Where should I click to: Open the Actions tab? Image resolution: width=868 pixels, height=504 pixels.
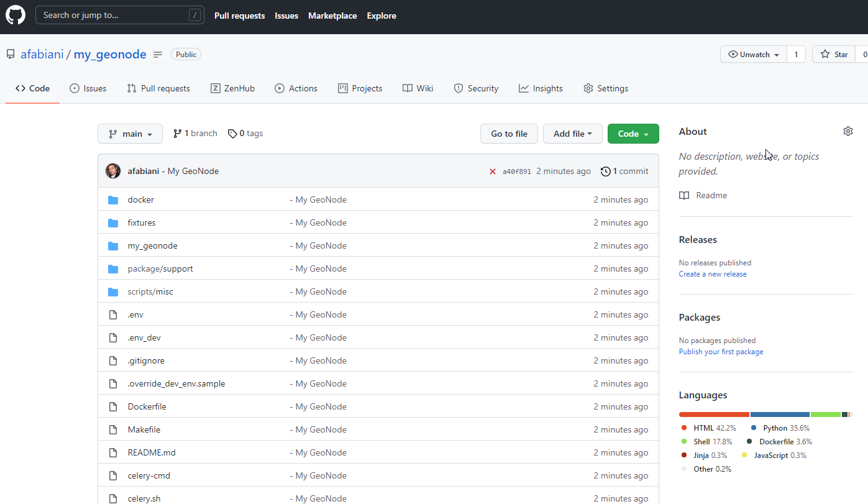(x=296, y=88)
